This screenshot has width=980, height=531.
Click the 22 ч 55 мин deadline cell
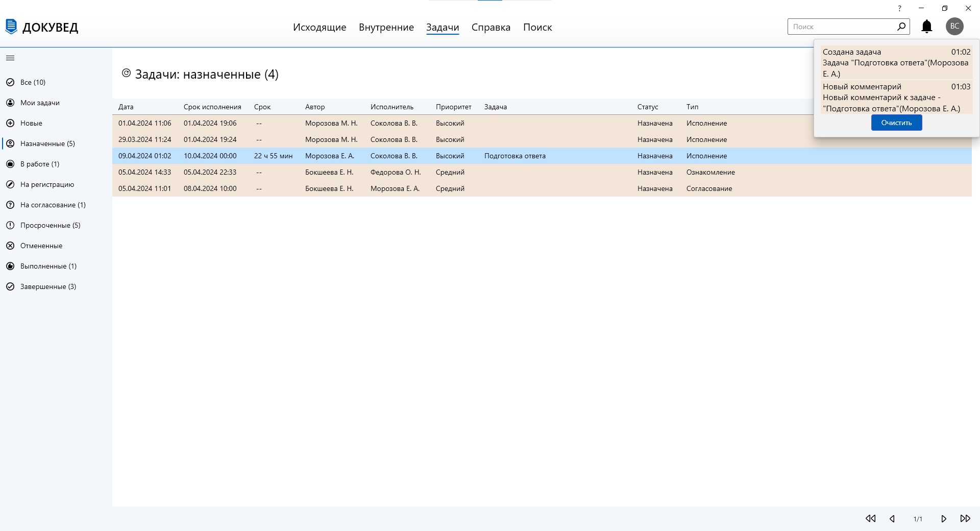point(274,156)
